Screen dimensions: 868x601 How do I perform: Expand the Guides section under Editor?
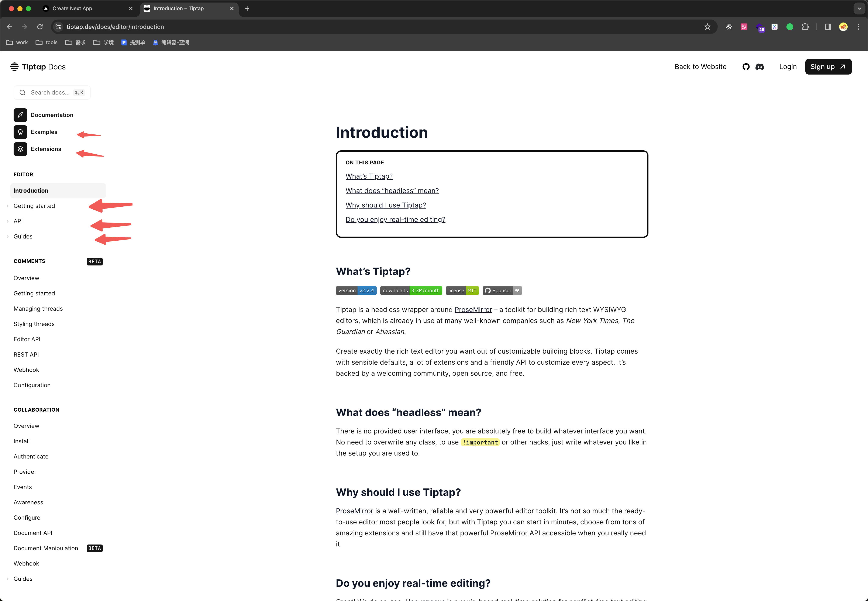(7, 237)
